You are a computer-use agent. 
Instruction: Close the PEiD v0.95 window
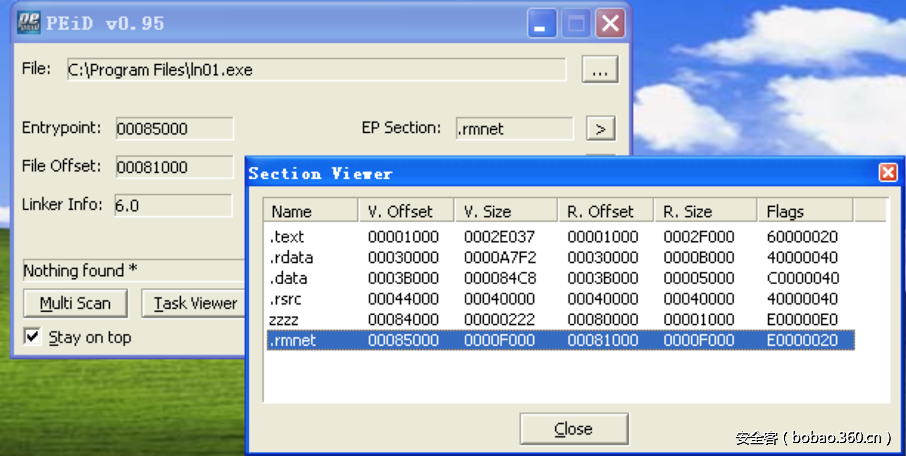[x=610, y=24]
